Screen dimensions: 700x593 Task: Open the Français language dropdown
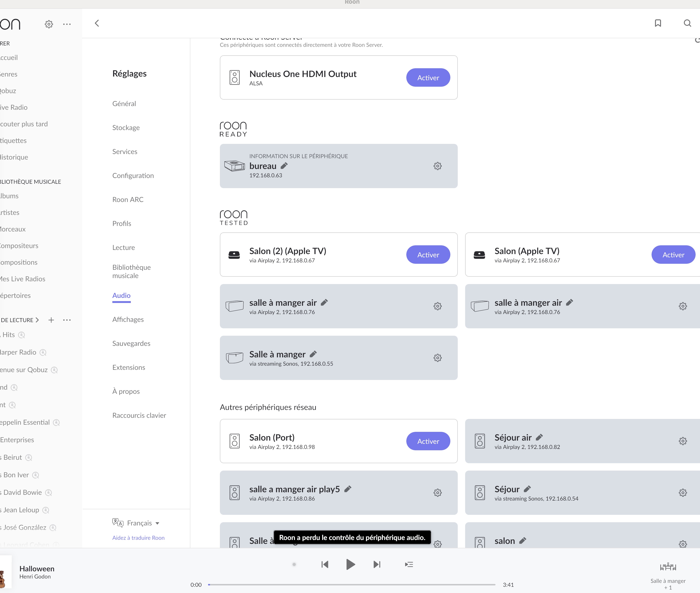click(x=139, y=523)
